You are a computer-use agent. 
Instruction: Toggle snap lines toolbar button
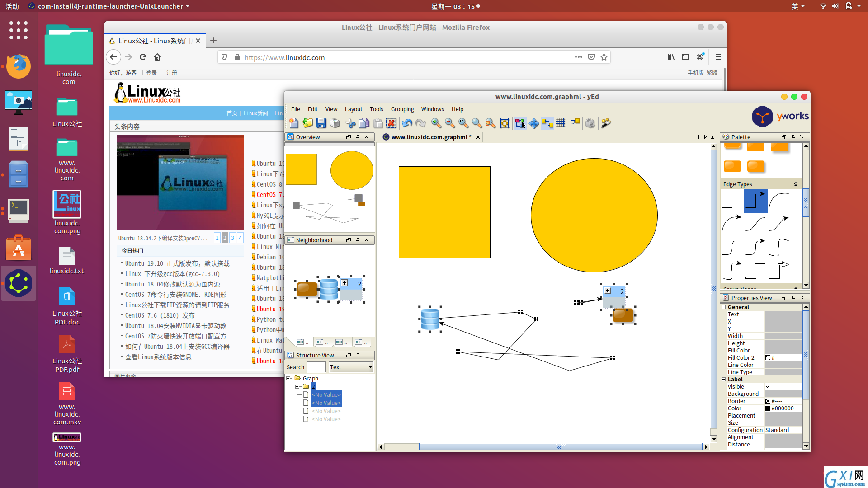click(547, 123)
